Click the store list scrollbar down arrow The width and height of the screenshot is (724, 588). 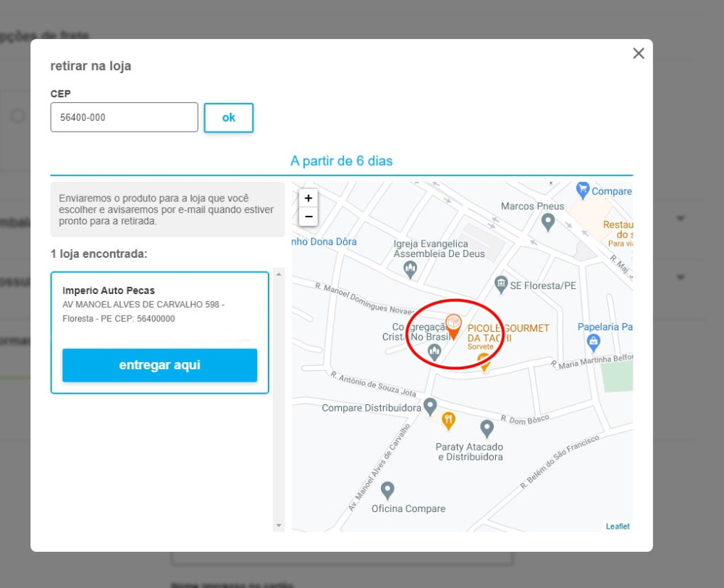point(279,526)
